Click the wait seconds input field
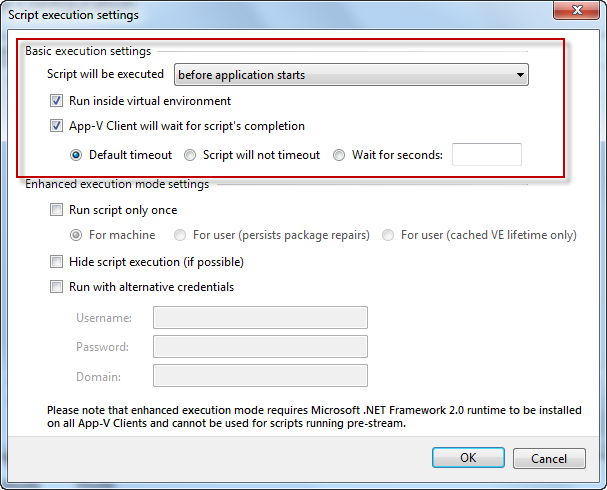607x490 pixels. click(x=487, y=155)
